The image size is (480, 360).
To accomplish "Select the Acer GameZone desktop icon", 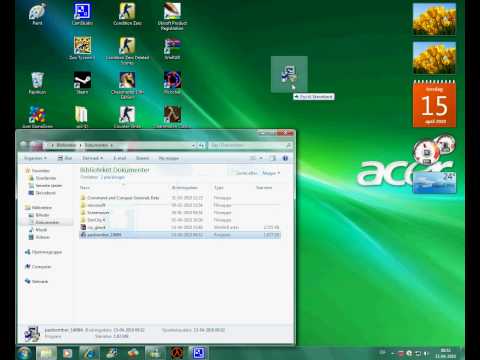I will [37, 117].
